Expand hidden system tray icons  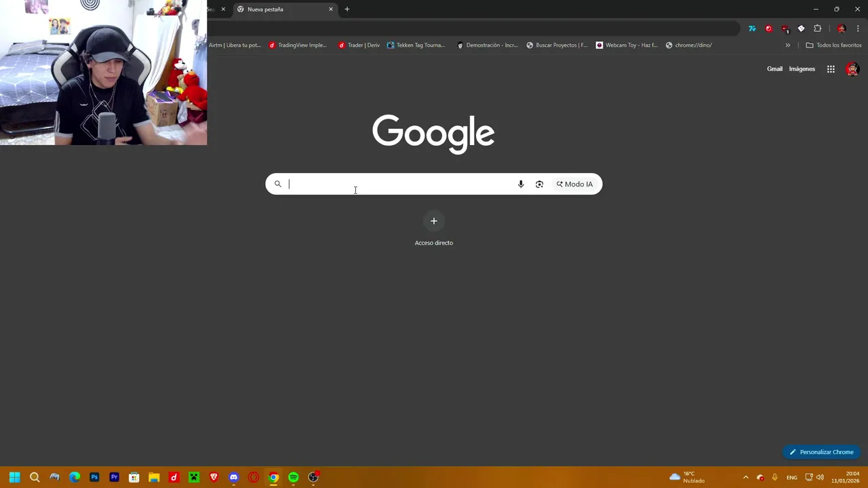click(745, 477)
